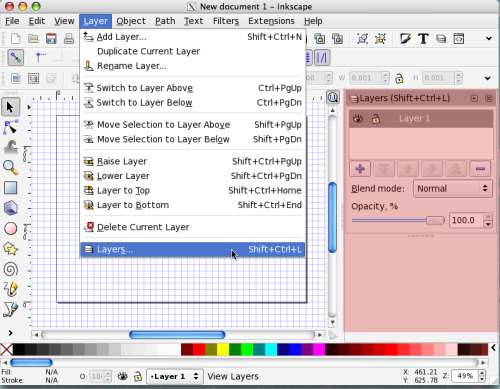Select Layer 1 row in Layers panel

point(421,119)
